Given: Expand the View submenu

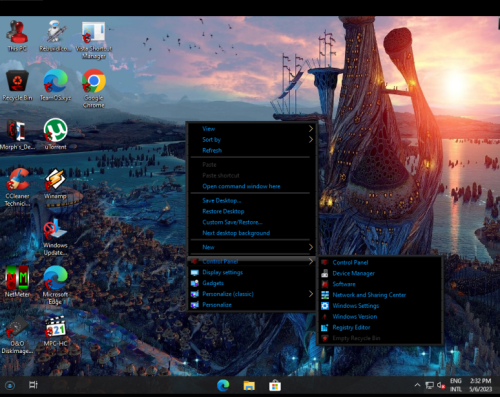Looking at the screenshot, I should 252,129.
